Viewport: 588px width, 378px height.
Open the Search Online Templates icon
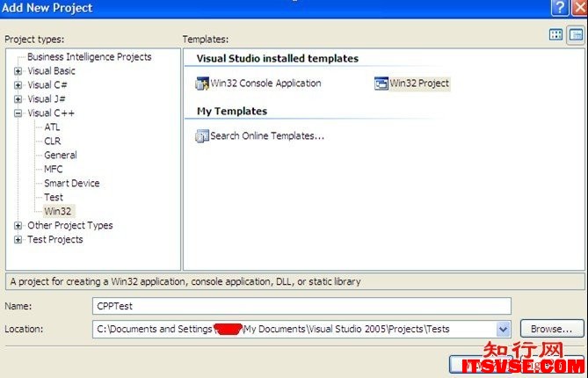(202, 135)
